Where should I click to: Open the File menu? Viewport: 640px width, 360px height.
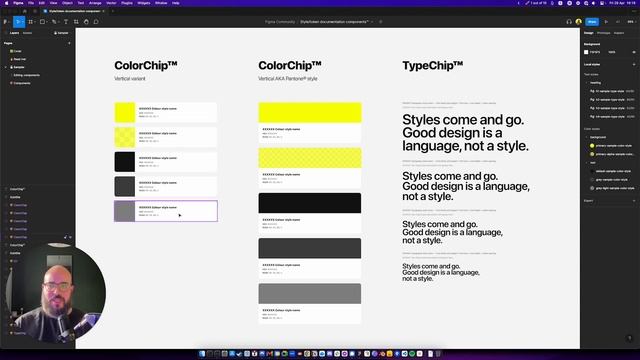[x=31, y=3]
